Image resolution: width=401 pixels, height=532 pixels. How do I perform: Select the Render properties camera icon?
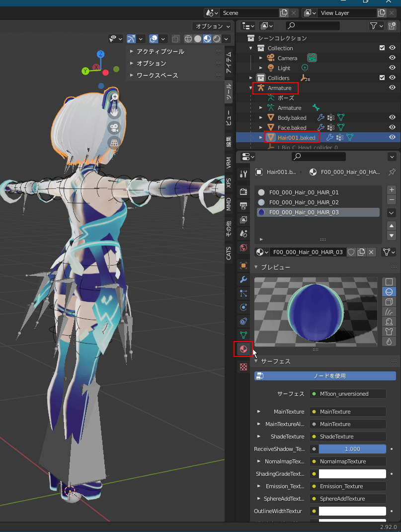[x=243, y=191]
